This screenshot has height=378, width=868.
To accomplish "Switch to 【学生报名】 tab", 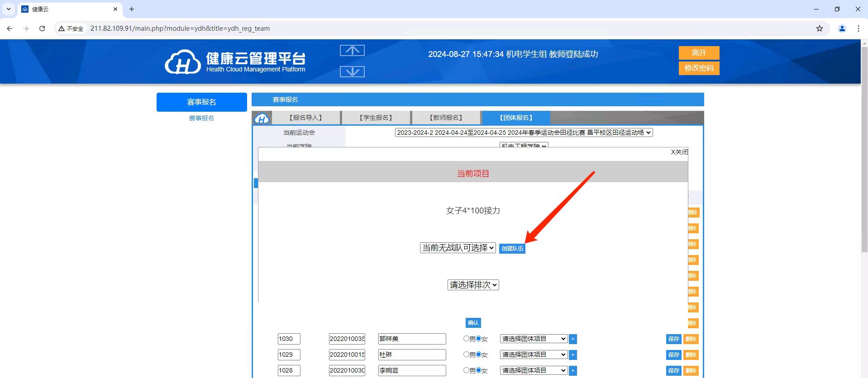I will click(376, 118).
